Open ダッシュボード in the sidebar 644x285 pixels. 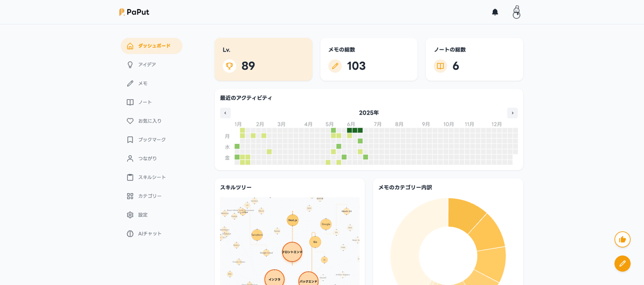point(151,46)
